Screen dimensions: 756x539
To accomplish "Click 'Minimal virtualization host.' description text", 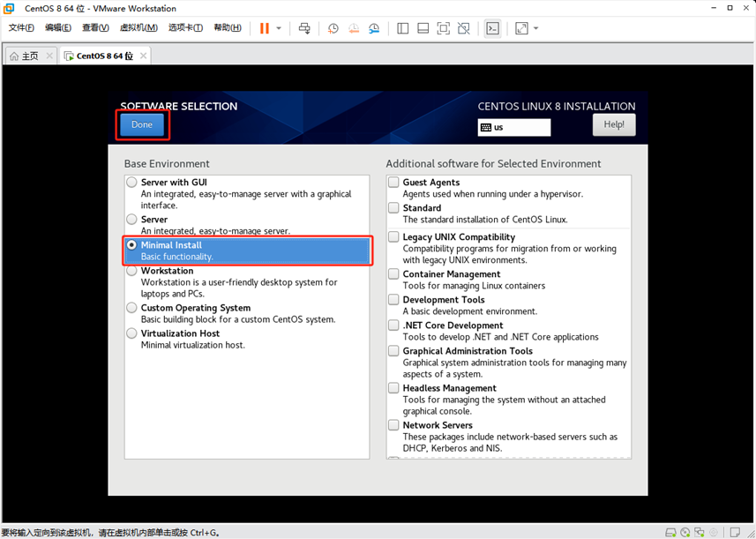I will click(x=193, y=345).
